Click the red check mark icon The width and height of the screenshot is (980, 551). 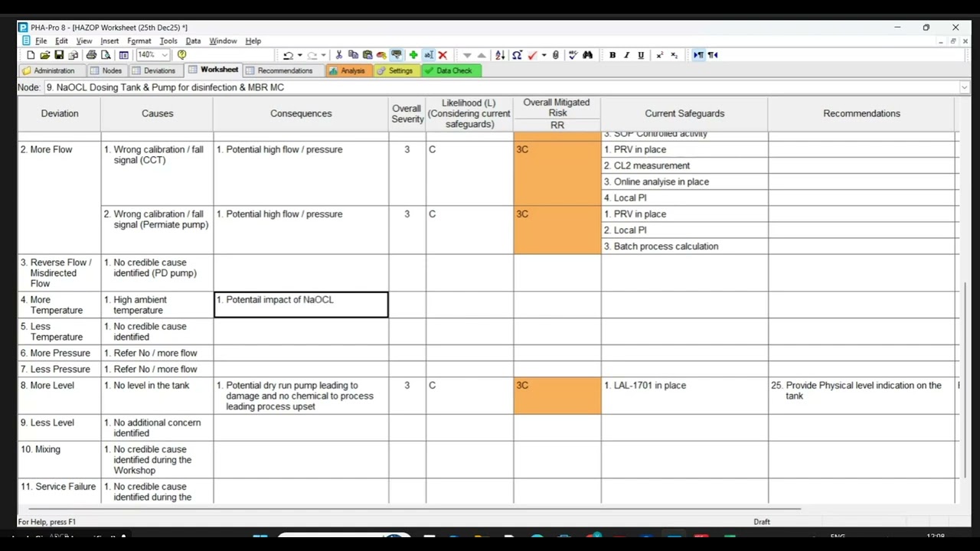[x=532, y=55]
